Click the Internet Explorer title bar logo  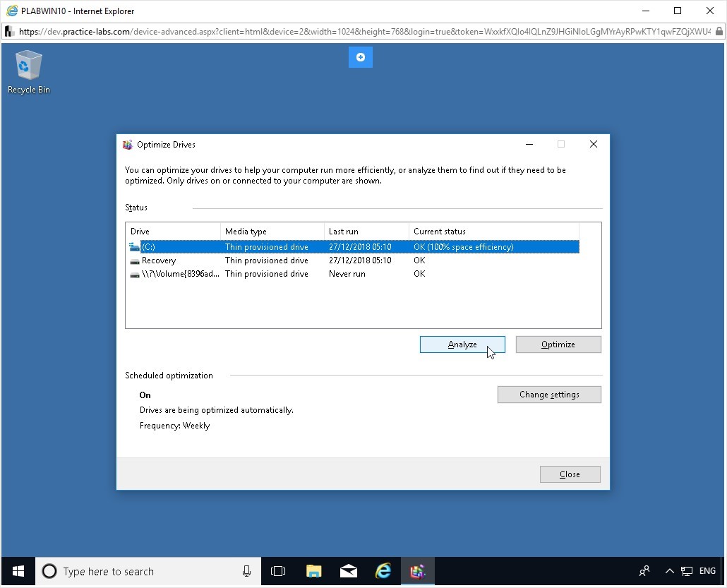12,11
